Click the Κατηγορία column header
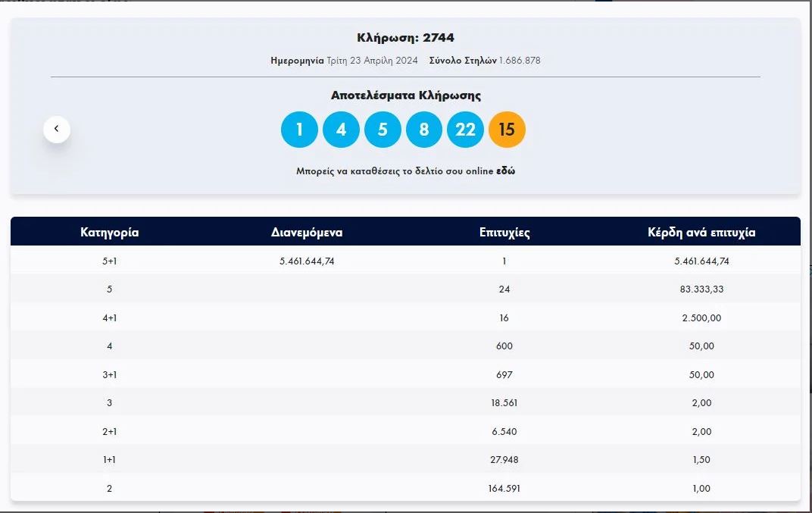812x513 pixels. (x=110, y=233)
